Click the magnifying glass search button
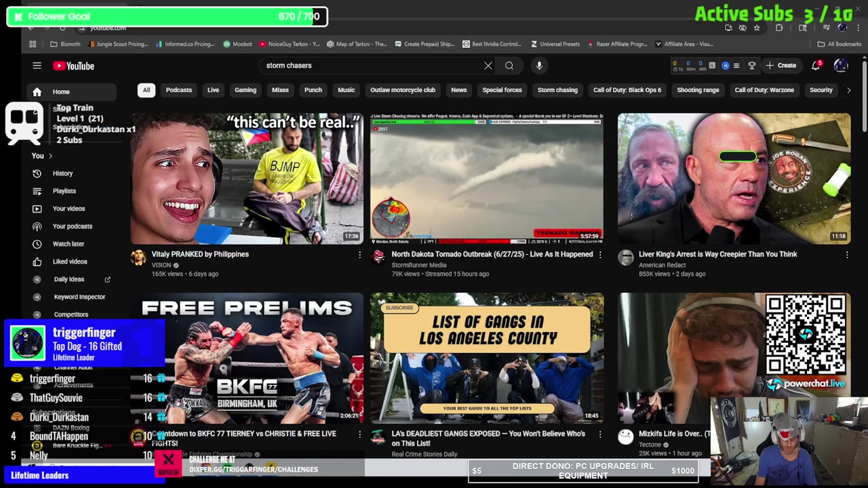 pos(509,66)
